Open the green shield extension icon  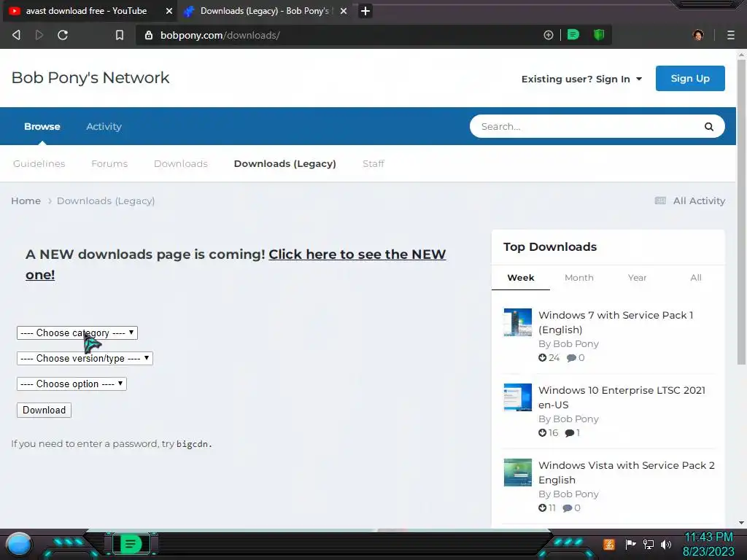pos(599,35)
